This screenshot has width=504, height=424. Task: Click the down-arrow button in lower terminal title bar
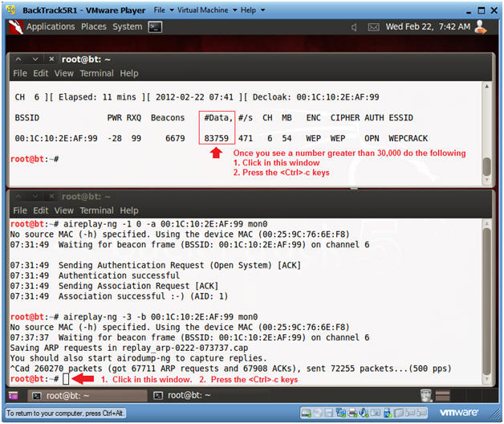pyautogui.click(x=35, y=196)
